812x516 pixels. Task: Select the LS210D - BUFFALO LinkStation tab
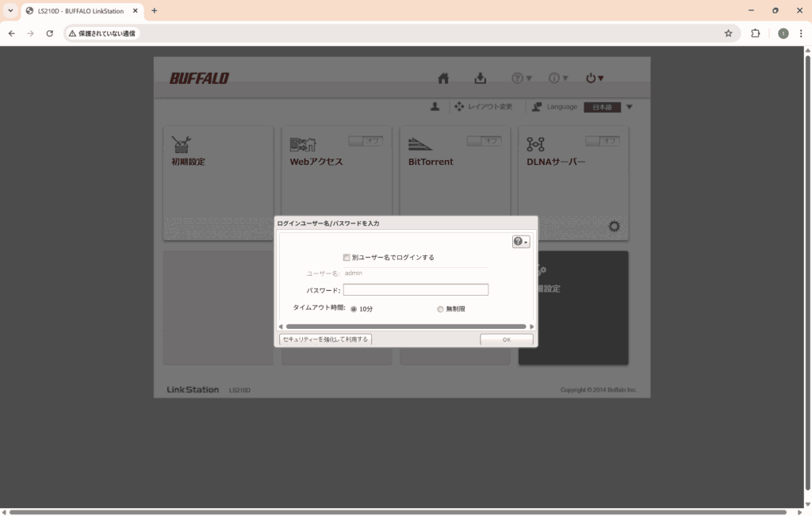pos(80,11)
